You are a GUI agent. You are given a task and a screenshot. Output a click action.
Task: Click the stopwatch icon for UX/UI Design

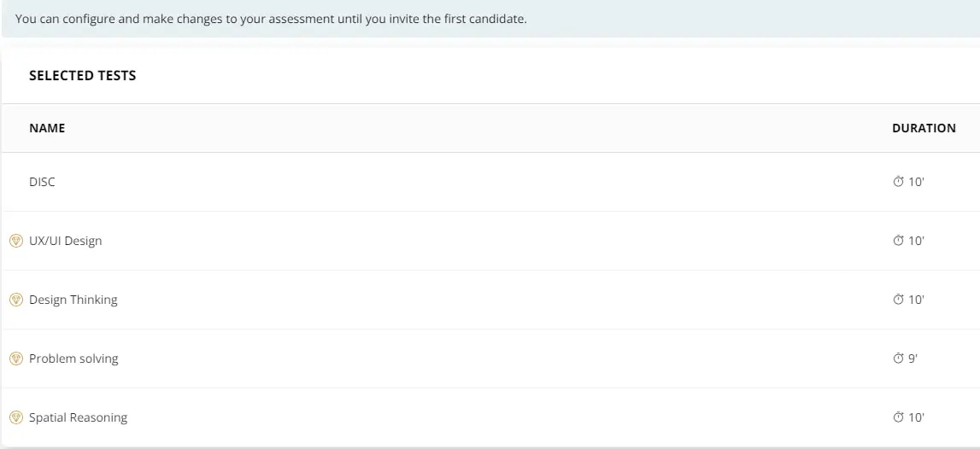(x=898, y=241)
